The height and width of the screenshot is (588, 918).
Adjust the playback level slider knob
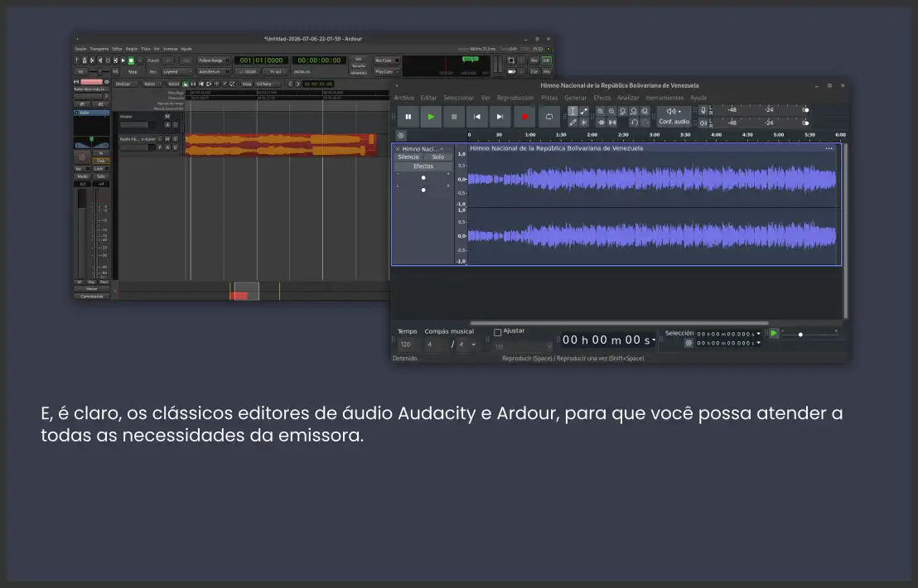805,123
